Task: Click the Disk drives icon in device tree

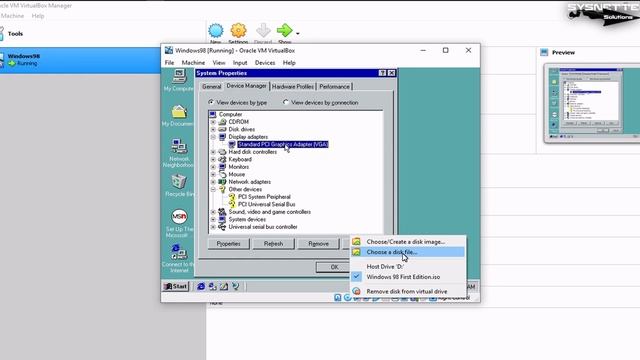Action: pos(222,129)
